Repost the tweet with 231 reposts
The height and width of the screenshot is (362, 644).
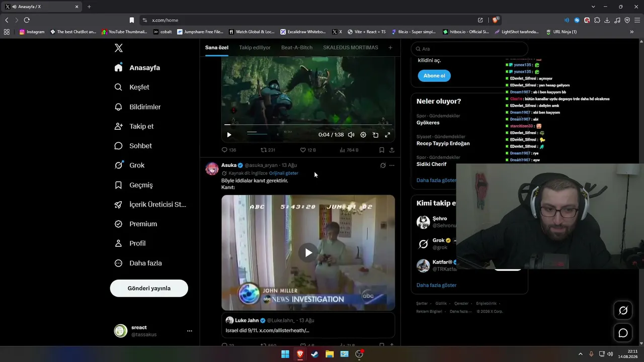point(268,150)
